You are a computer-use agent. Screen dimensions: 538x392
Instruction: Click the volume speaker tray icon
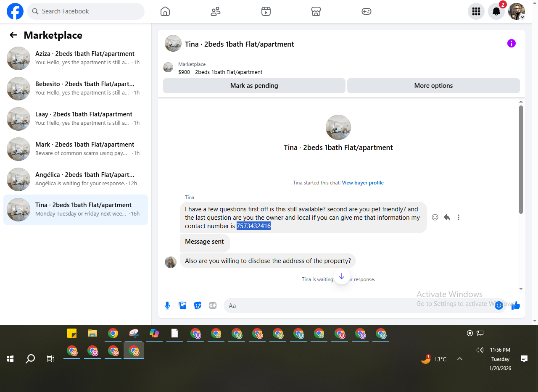pyautogui.click(x=480, y=350)
